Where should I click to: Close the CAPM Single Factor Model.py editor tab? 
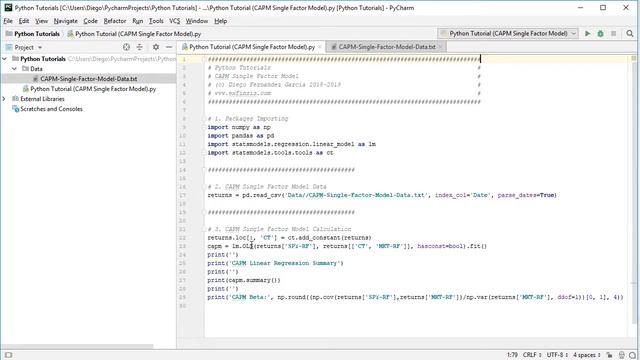click(x=320, y=47)
